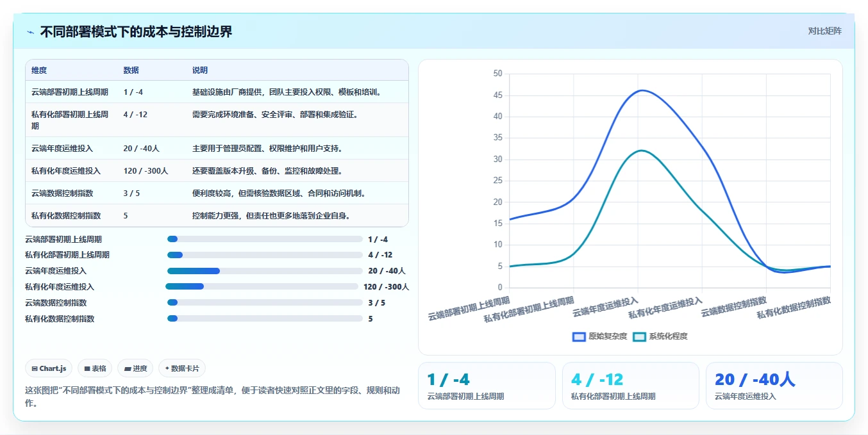
Task: Select the 表格 tag chip
Action: point(95,368)
